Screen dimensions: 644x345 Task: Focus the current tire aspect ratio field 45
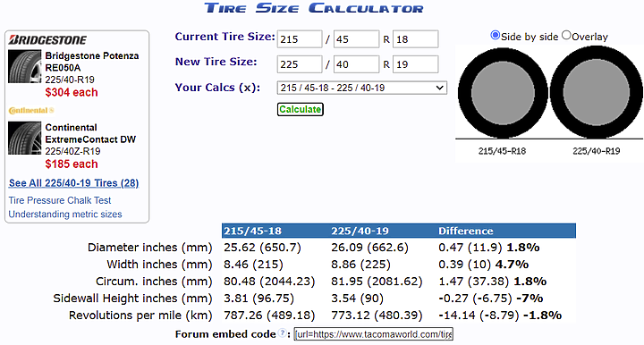point(356,39)
